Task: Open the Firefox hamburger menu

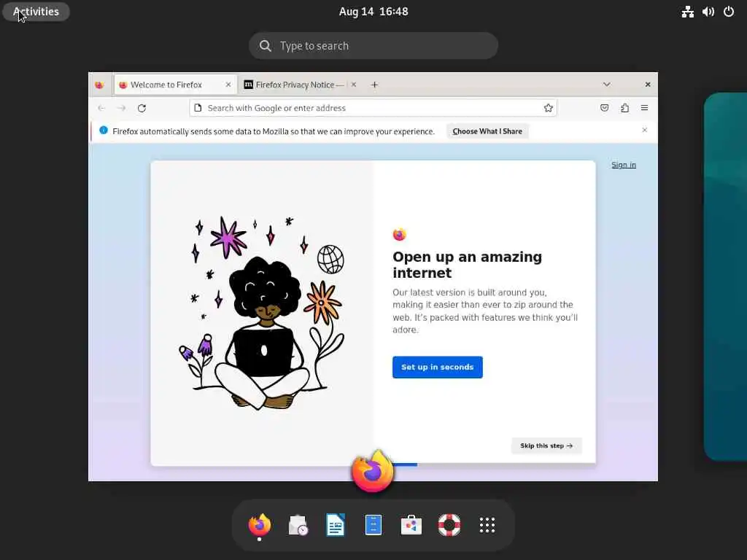Action: [x=645, y=108]
